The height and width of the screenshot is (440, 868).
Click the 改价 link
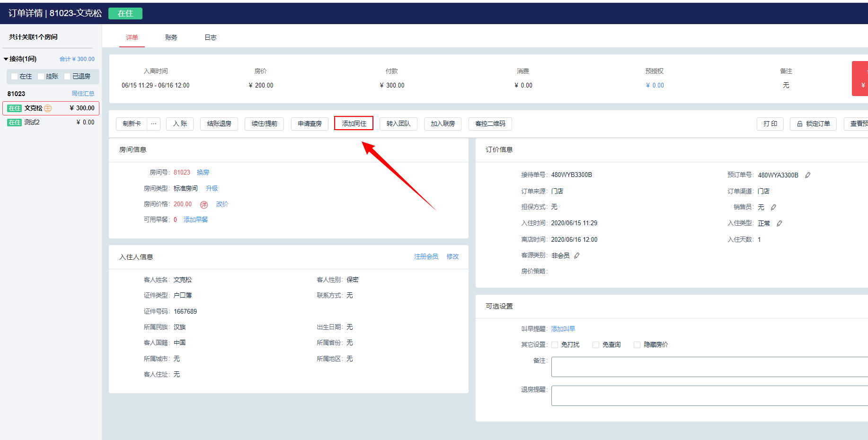pos(222,204)
